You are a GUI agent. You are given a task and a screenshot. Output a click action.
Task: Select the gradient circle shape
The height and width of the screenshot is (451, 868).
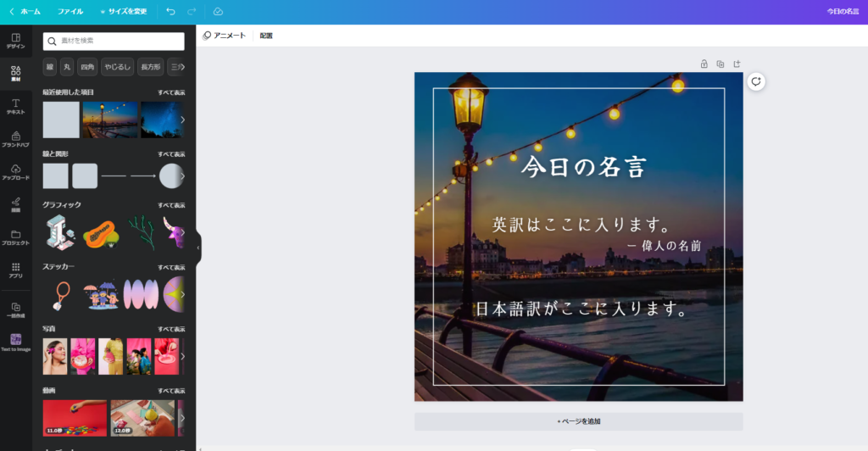click(172, 175)
